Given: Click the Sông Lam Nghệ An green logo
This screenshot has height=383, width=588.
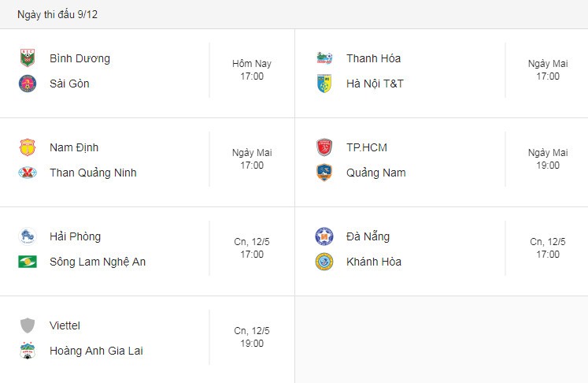Looking at the screenshot, I should coord(28,262).
